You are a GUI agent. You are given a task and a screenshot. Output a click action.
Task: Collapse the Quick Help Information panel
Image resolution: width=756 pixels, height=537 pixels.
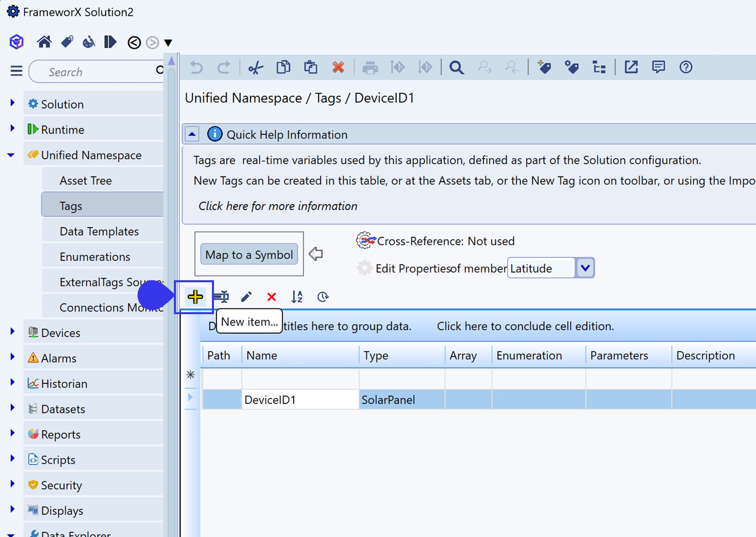click(192, 134)
